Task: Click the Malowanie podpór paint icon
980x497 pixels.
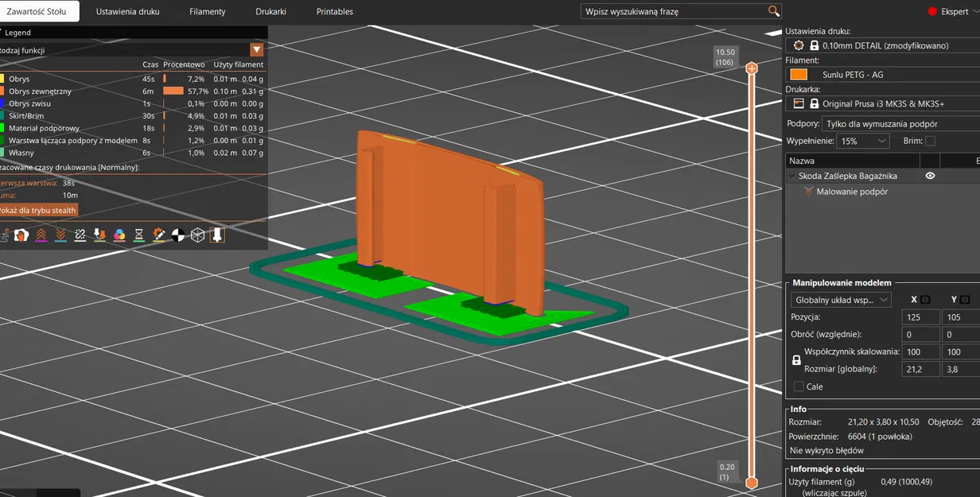Action: (808, 192)
